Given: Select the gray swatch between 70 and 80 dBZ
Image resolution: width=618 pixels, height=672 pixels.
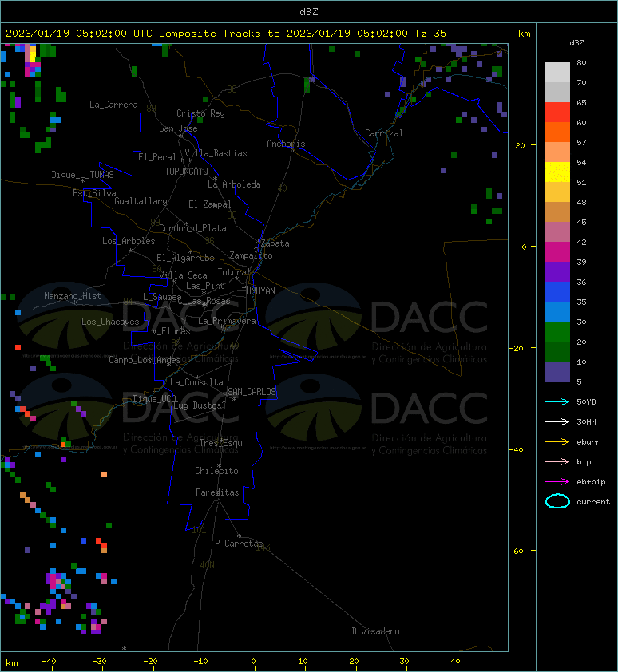Looking at the screenshot, I should click(557, 73).
